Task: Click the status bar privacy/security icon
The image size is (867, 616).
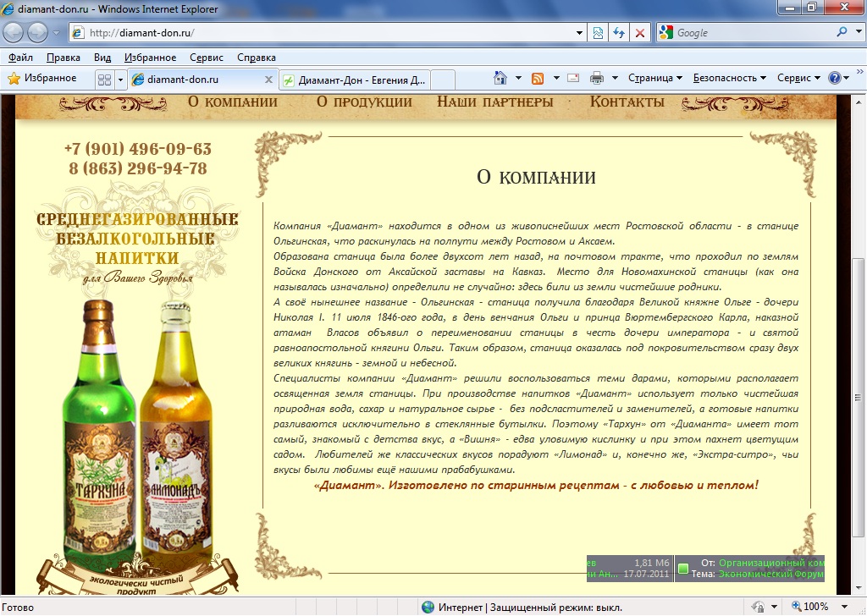Action: (759, 608)
